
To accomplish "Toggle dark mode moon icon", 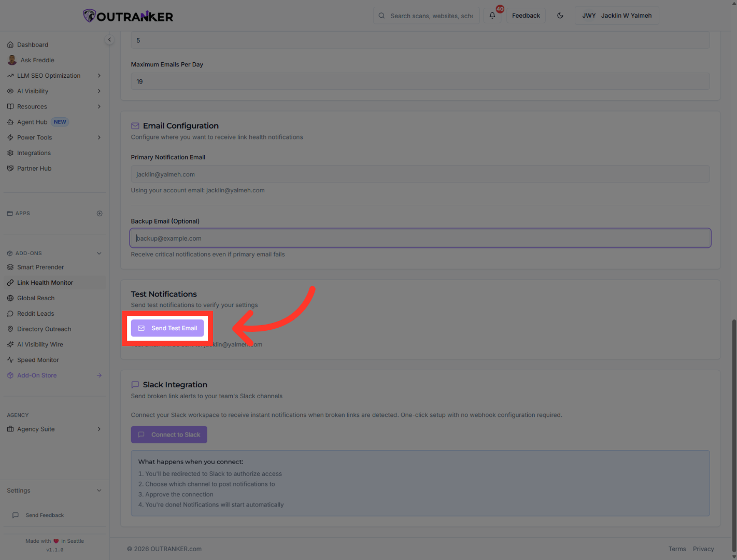I will coord(560,16).
